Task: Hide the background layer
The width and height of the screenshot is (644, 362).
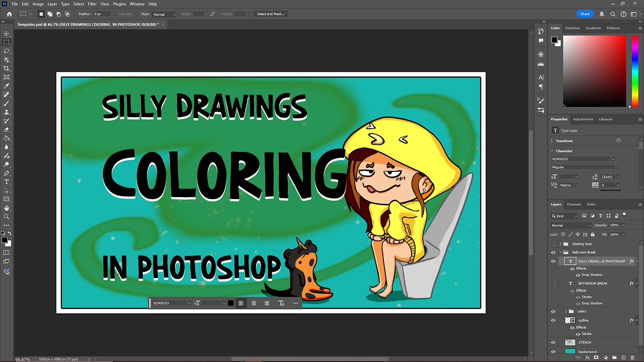Action: 553,351
